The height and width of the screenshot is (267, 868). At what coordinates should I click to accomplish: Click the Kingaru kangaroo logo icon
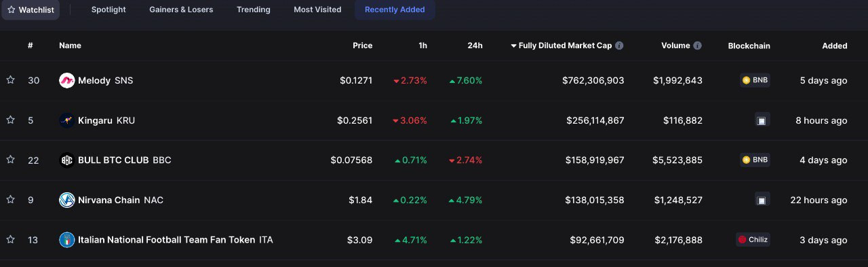[x=66, y=120]
